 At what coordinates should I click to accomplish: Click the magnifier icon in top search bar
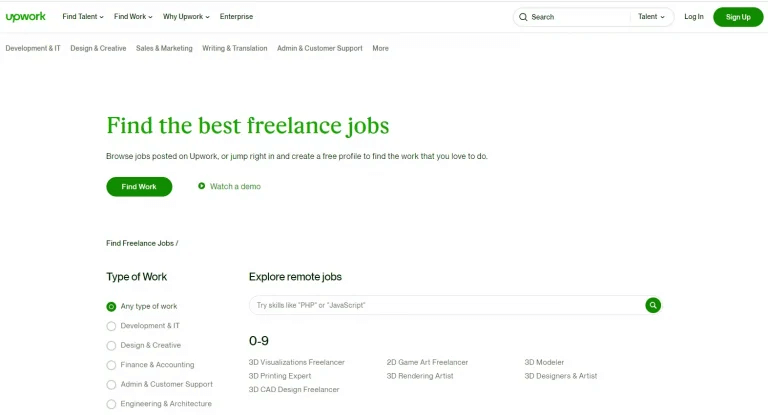(523, 17)
